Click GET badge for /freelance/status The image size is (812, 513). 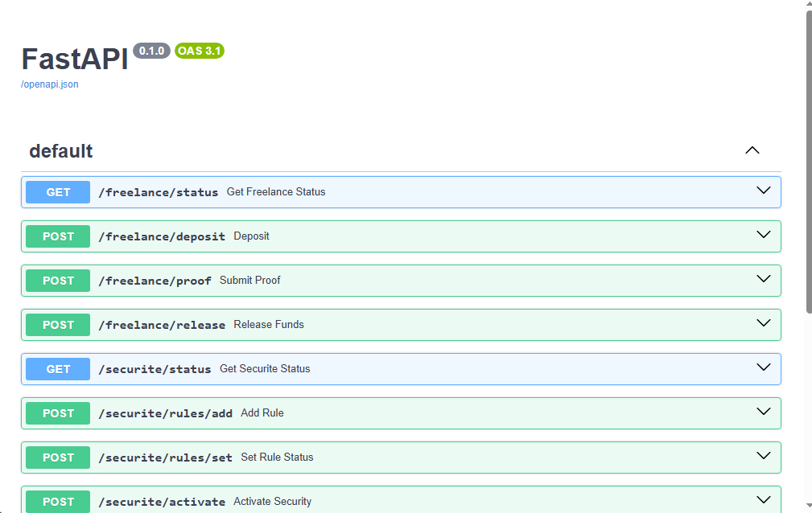point(58,192)
